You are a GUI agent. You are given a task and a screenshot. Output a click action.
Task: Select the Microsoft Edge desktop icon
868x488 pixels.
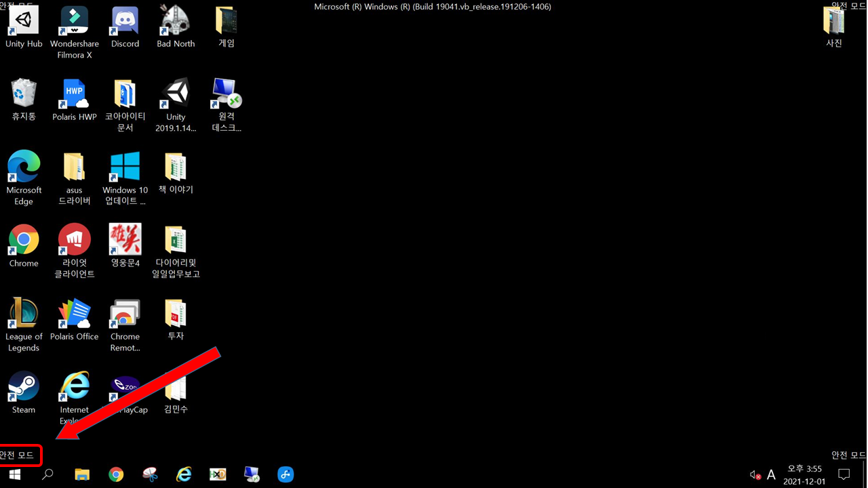[24, 179]
